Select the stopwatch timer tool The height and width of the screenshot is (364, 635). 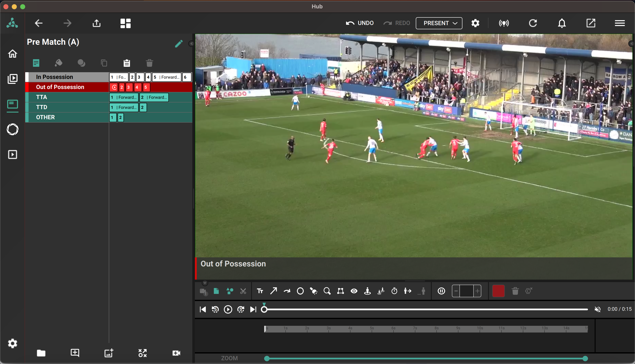point(394,291)
